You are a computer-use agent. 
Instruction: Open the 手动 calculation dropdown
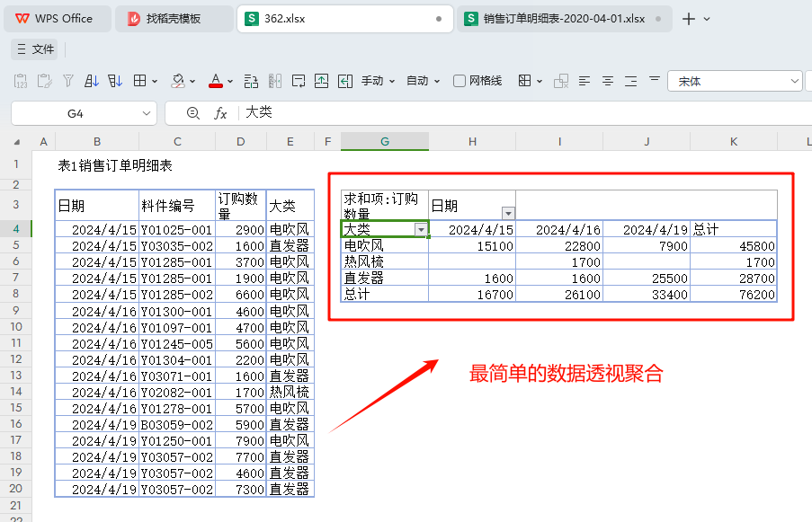378,81
